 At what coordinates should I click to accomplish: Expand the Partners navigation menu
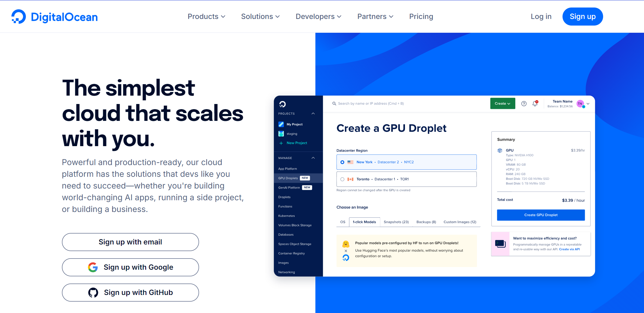(375, 17)
